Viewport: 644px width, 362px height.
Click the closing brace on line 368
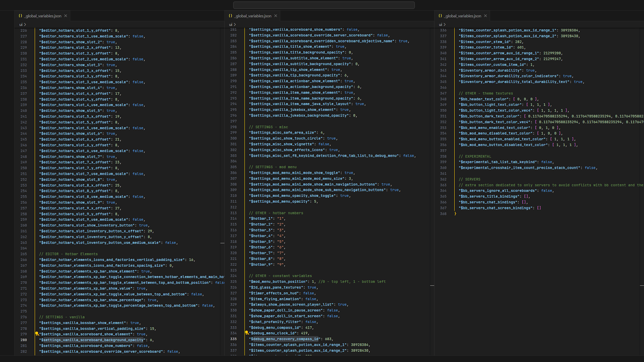[x=455, y=214]
